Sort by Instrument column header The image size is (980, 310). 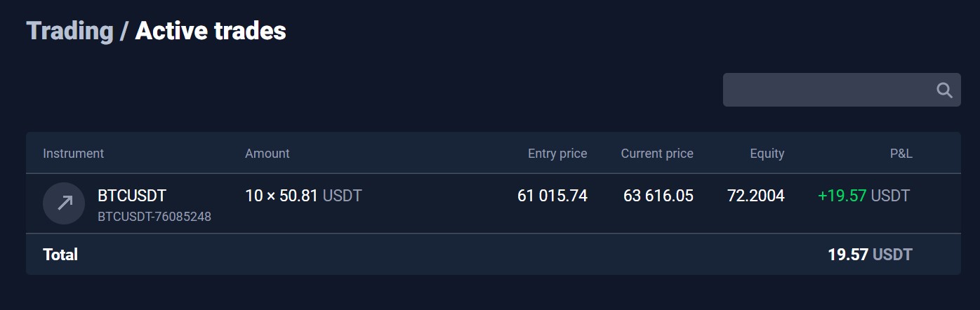point(73,153)
